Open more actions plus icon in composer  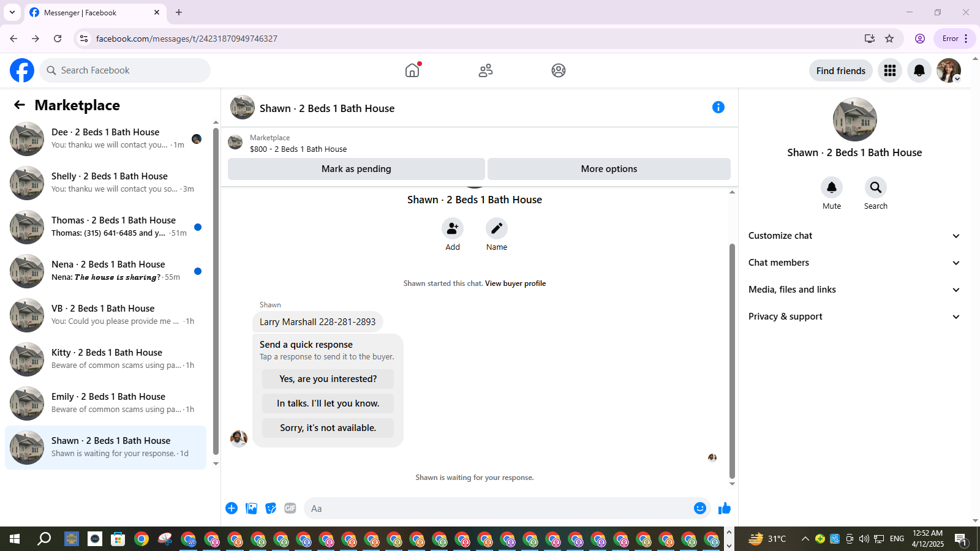tap(232, 508)
